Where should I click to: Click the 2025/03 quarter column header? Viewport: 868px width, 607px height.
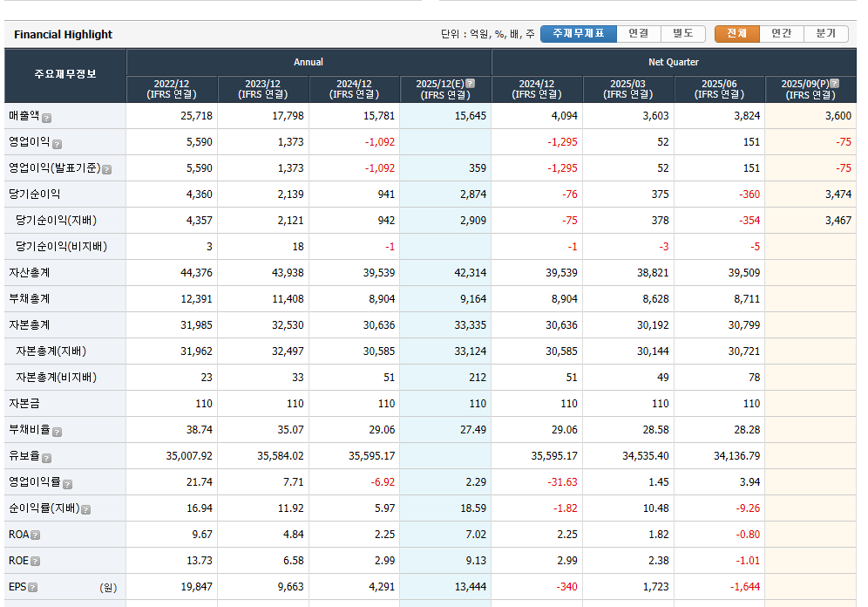click(628, 89)
